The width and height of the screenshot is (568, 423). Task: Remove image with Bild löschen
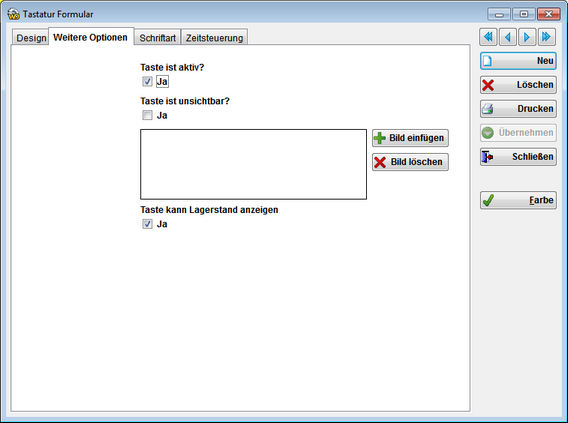(x=410, y=162)
